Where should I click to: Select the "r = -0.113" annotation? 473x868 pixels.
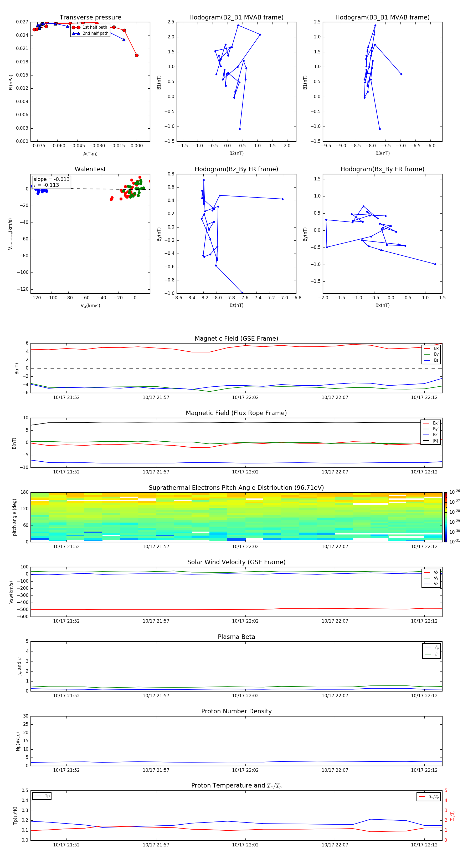coord(47,185)
